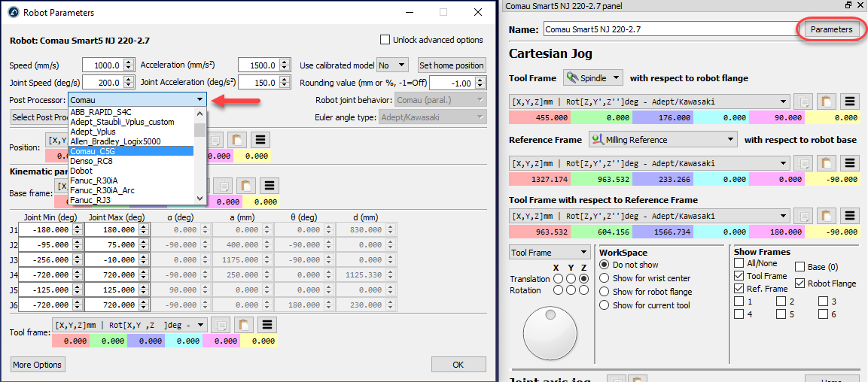Open Use calibrated model dropdown

(392, 65)
